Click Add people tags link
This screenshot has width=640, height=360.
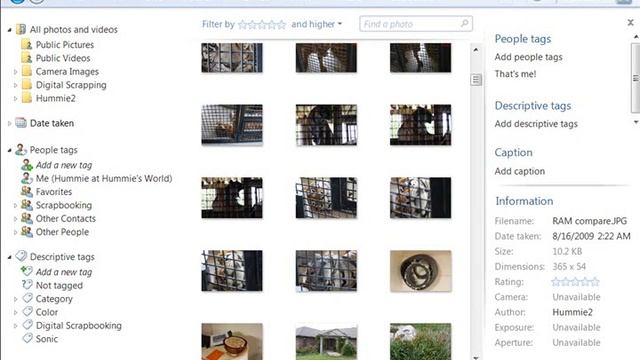[x=528, y=57]
